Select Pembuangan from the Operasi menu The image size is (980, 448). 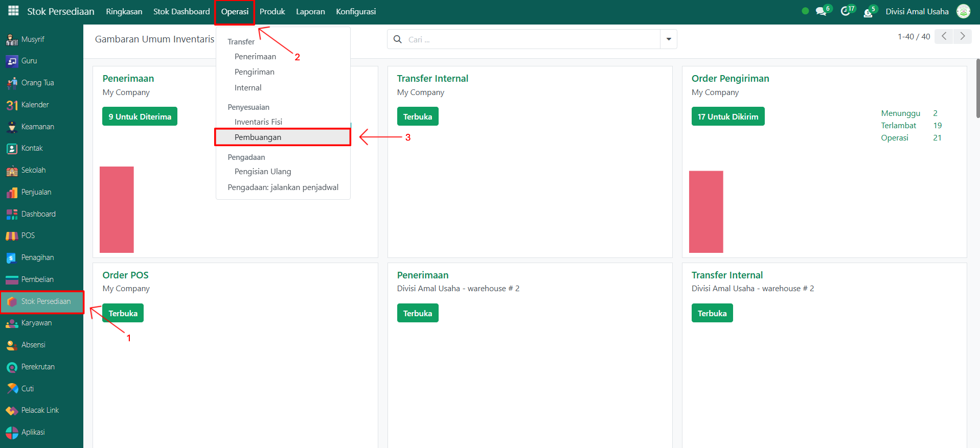tap(258, 137)
